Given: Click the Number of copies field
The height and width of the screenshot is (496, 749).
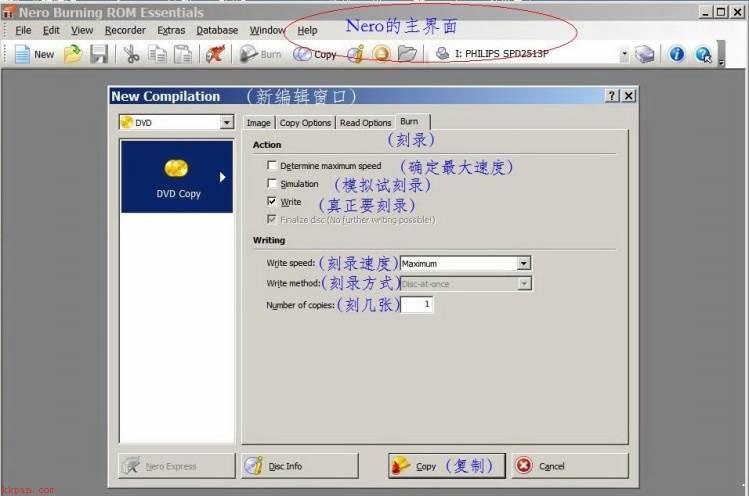Looking at the screenshot, I should click(416, 304).
